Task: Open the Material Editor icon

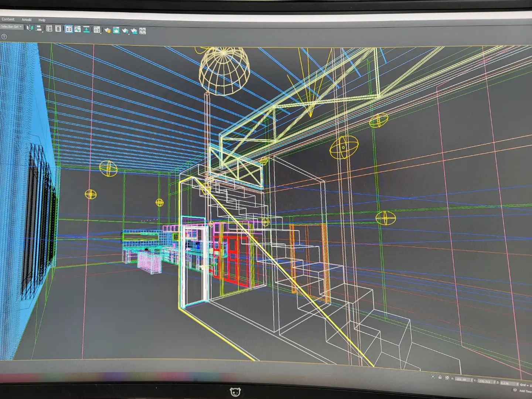Action: (97, 30)
